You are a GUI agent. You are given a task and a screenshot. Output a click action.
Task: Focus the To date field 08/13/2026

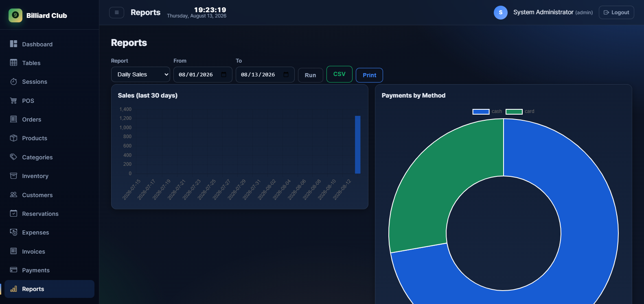(x=265, y=75)
